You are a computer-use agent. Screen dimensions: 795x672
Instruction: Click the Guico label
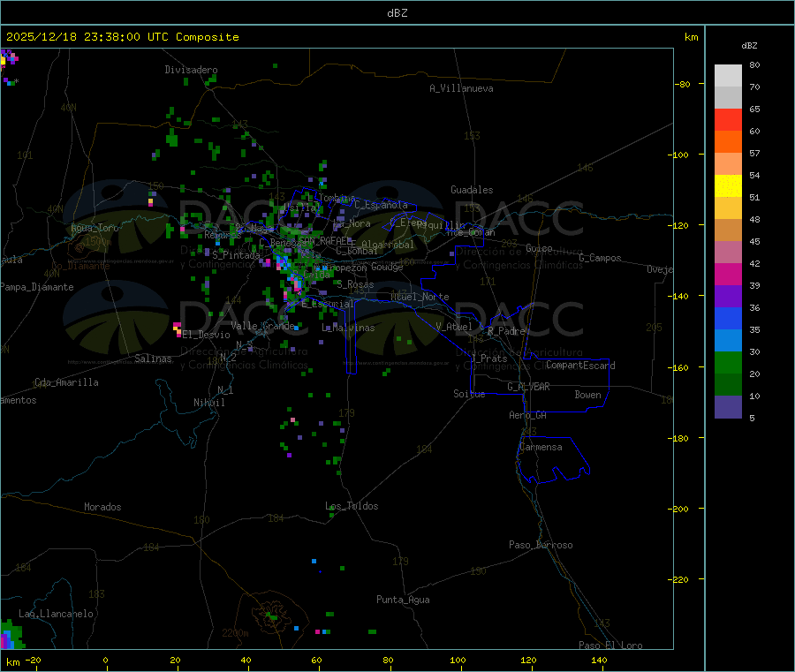click(x=540, y=249)
